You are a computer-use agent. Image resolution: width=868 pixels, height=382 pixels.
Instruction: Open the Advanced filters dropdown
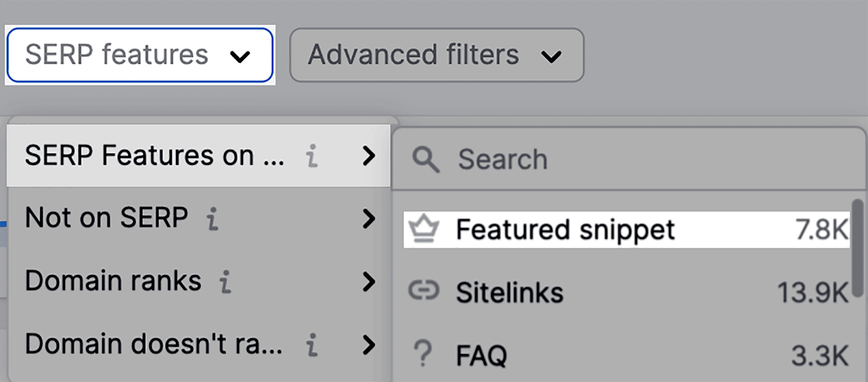(x=436, y=55)
